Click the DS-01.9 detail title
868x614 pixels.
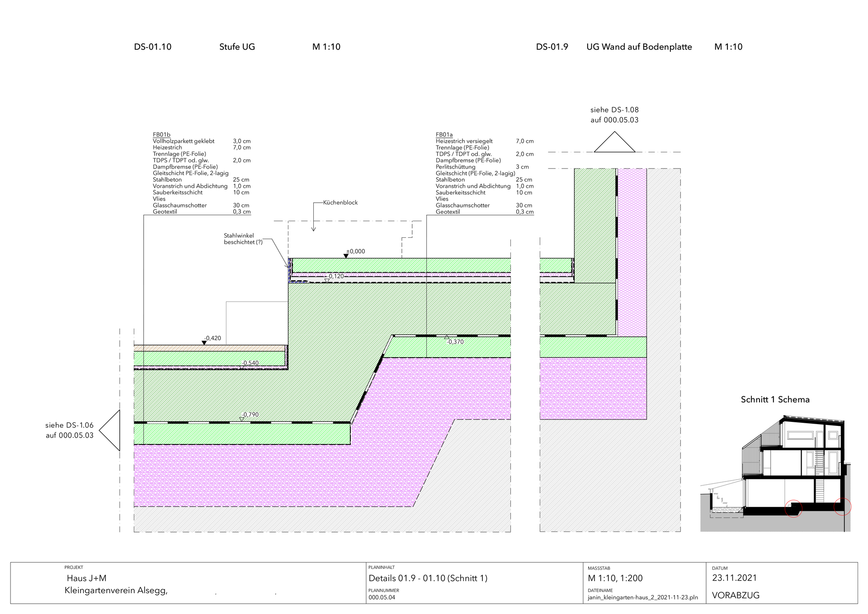tap(552, 47)
